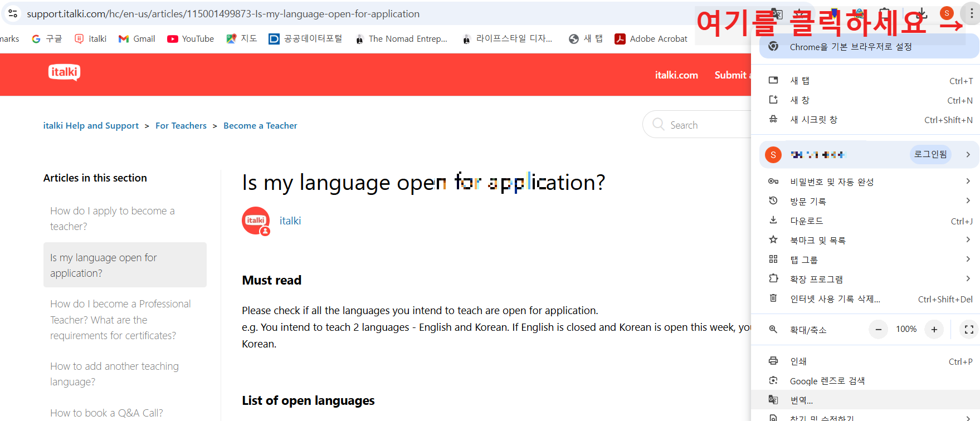The width and height of the screenshot is (980, 421).
Task: Click the italki logo in red header
Action: coord(64,72)
